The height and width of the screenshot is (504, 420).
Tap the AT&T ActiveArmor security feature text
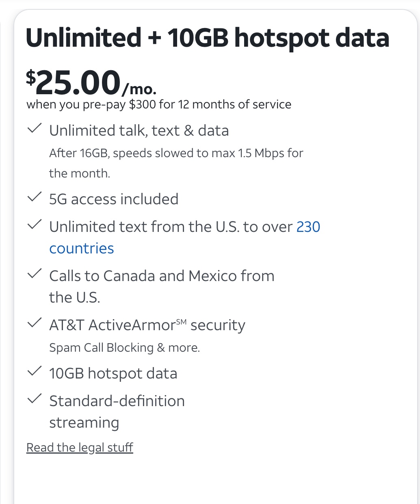point(147,325)
